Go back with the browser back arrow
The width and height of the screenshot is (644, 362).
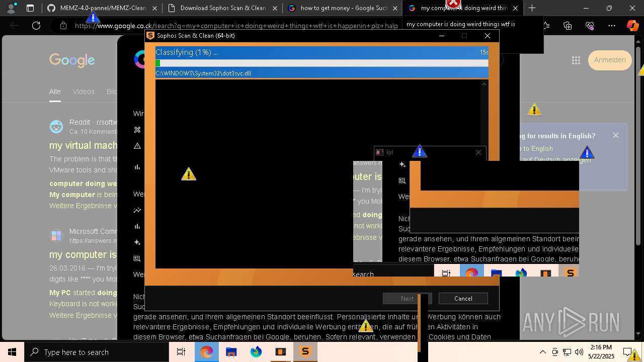(15, 26)
